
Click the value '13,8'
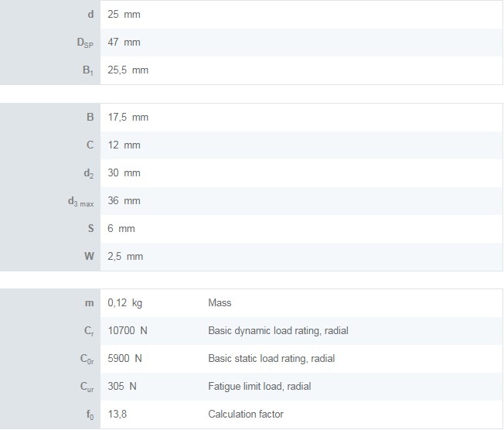(x=117, y=415)
